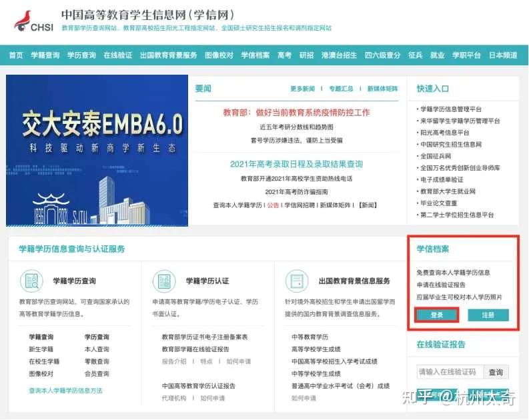Open 来华留学生学籍学历管理平台 quick link
Image resolution: width=529 pixels, height=420 pixels.
click(x=460, y=121)
